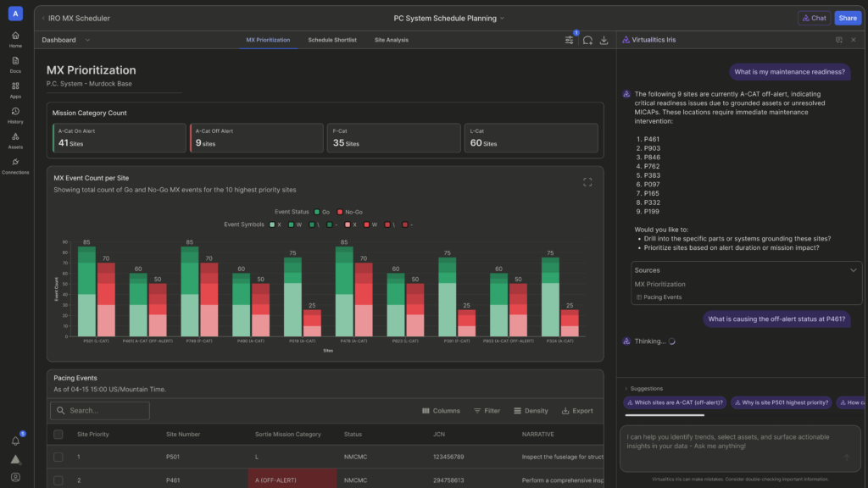The image size is (868, 488).
Task: Open the Dashboard dropdown
Action: 66,40
